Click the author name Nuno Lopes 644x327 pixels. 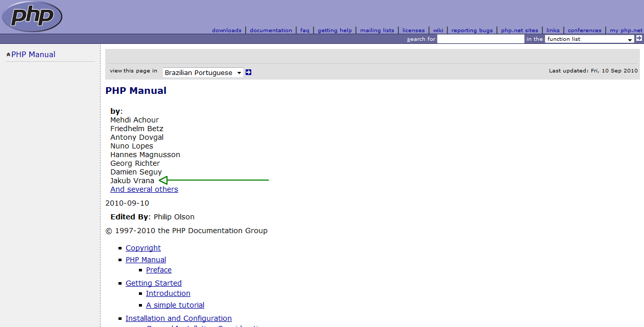point(132,146)
